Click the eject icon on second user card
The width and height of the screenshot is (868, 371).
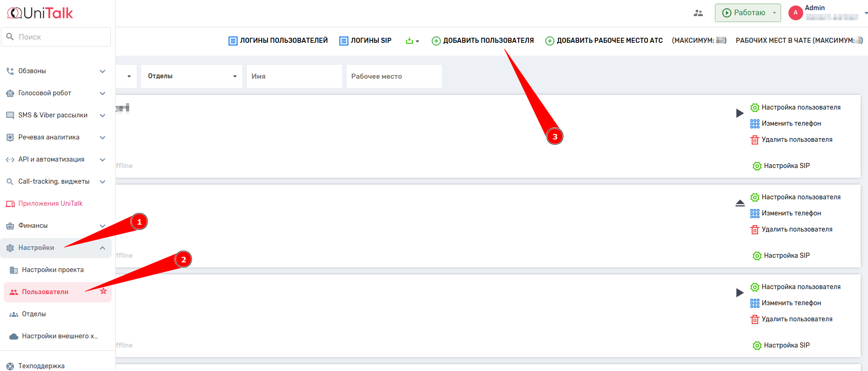(x=740, y=203)
